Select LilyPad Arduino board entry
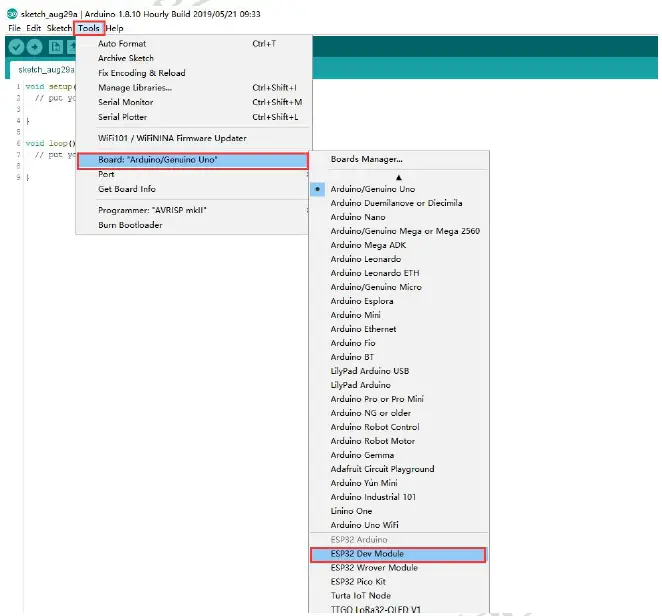662x616 pixels. tap(399, 385)
